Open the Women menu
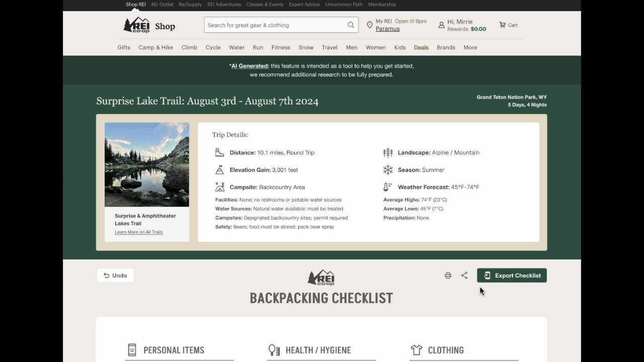 pos(376,47)
